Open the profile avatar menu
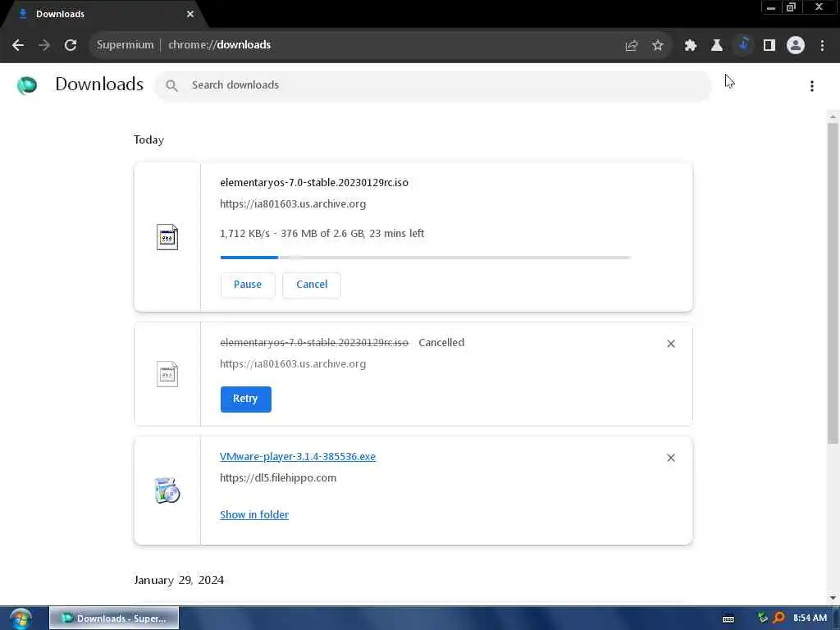 pyautogui.click(x=796, y=46)
